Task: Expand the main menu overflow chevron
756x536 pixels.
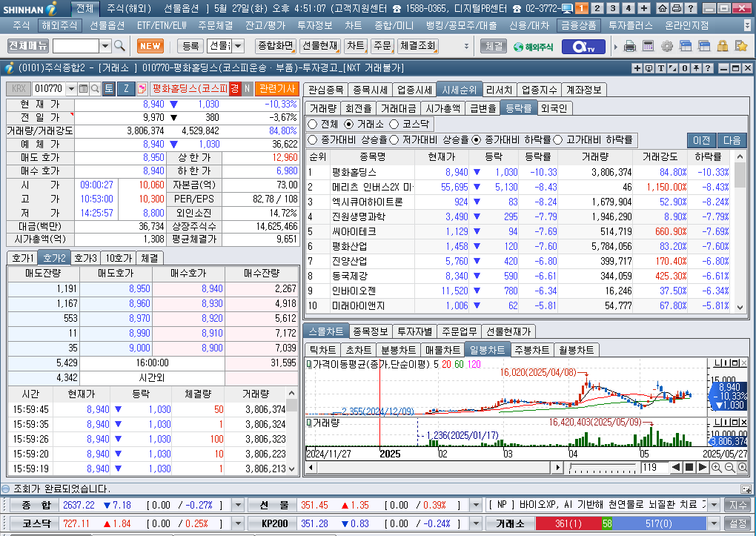Action: (747, 25)
